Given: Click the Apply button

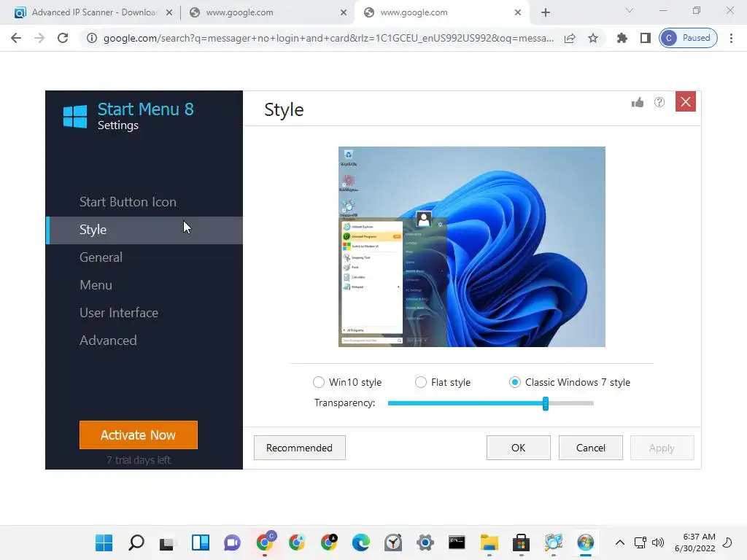Looking at the screenshot, I should tap(662, 448).
